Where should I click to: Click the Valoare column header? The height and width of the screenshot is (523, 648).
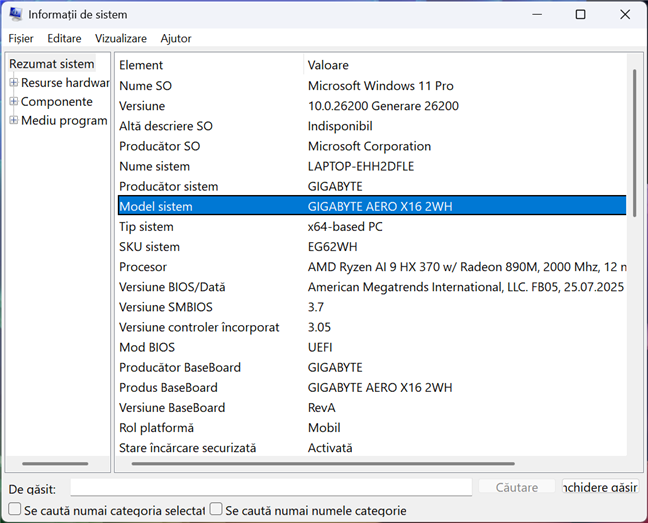(465, 65)
